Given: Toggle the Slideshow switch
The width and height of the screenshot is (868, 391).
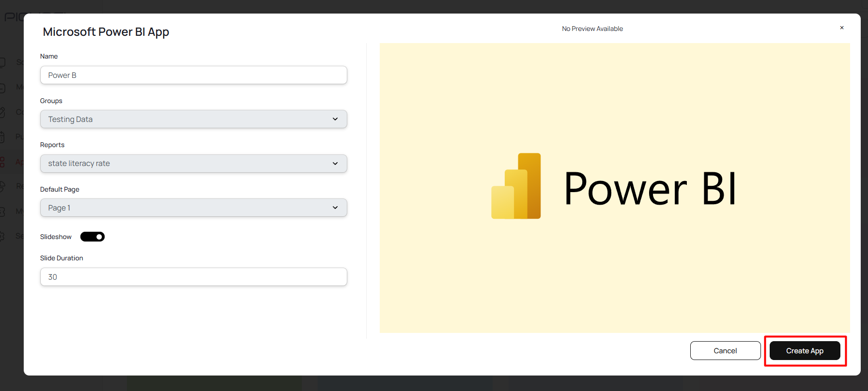Looking at the screenshot, I should (x=93, y=237).
